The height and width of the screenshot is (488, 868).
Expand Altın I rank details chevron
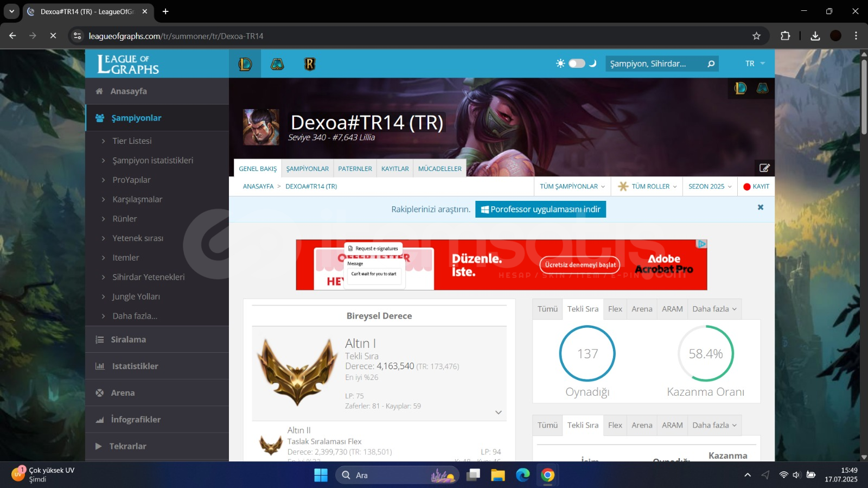pyautogui.click(x=499, y=413)
